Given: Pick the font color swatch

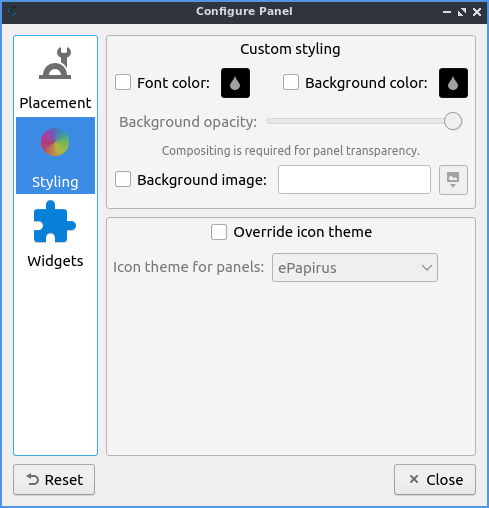Looking at the screenshot, I should point(235,83).
